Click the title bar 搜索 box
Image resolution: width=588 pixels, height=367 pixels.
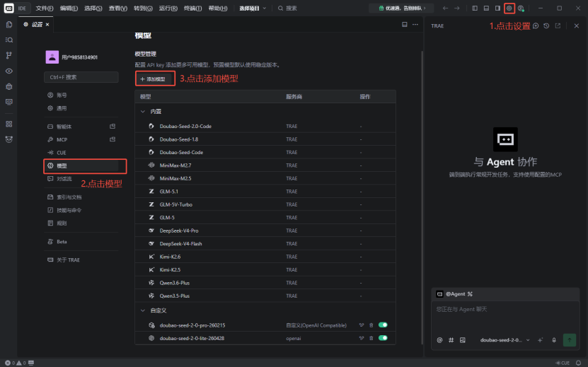287,8
